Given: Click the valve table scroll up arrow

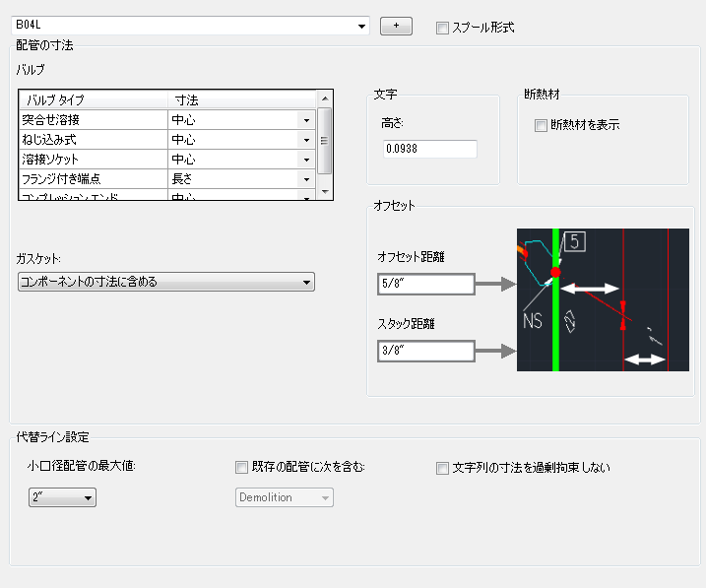Looking at the screenshot, I should coord(325,98).
